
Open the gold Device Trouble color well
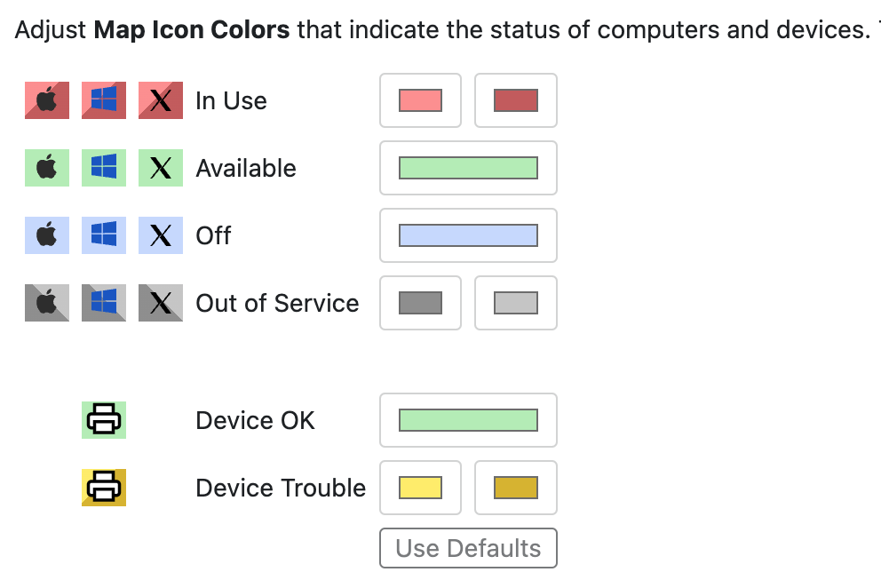coord(516,488)
